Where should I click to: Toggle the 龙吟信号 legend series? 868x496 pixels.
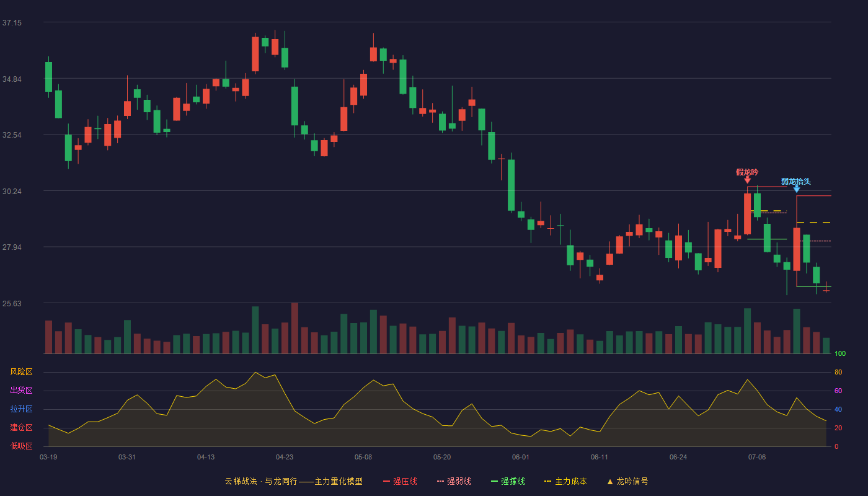click(632, 481)
